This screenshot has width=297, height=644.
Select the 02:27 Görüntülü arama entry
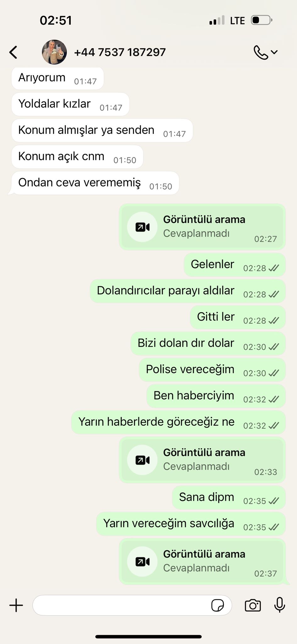[202, 227]
